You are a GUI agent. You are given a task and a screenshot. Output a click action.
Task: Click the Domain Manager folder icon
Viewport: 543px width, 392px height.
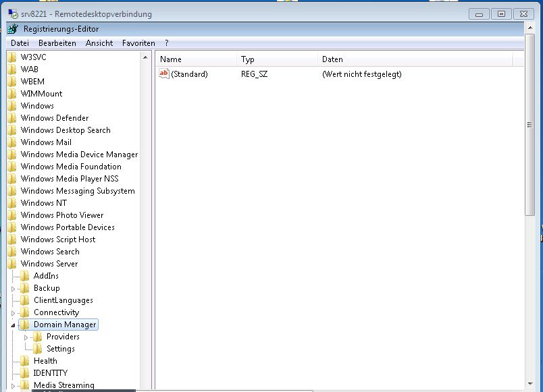tap(24, 325)
